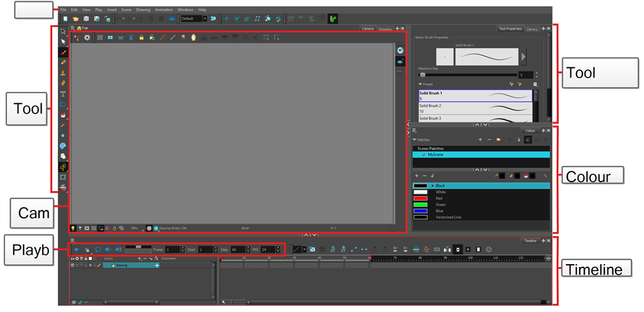Click the FPS input field
644x312 pixels.
pos(267,250)
